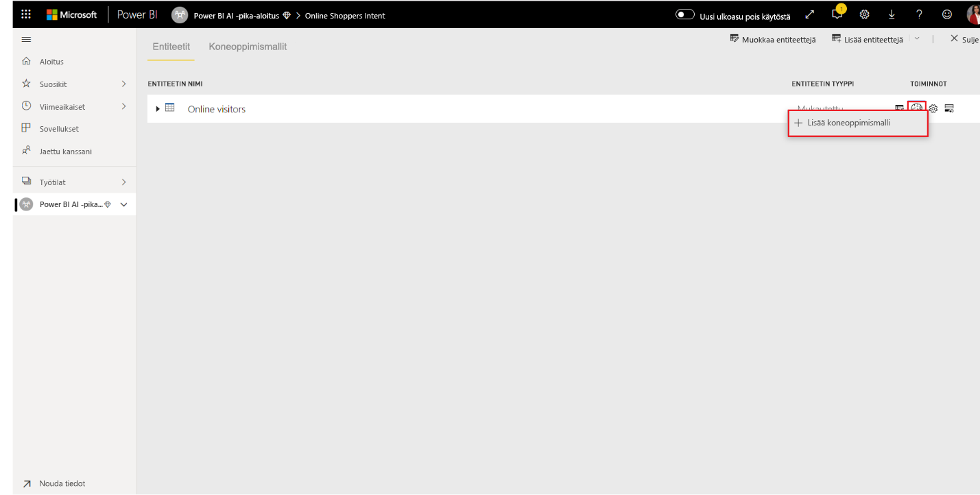
Task: Enter full screen mode with arrows icon
Action: pyautogui.click(x=810, y=14)
